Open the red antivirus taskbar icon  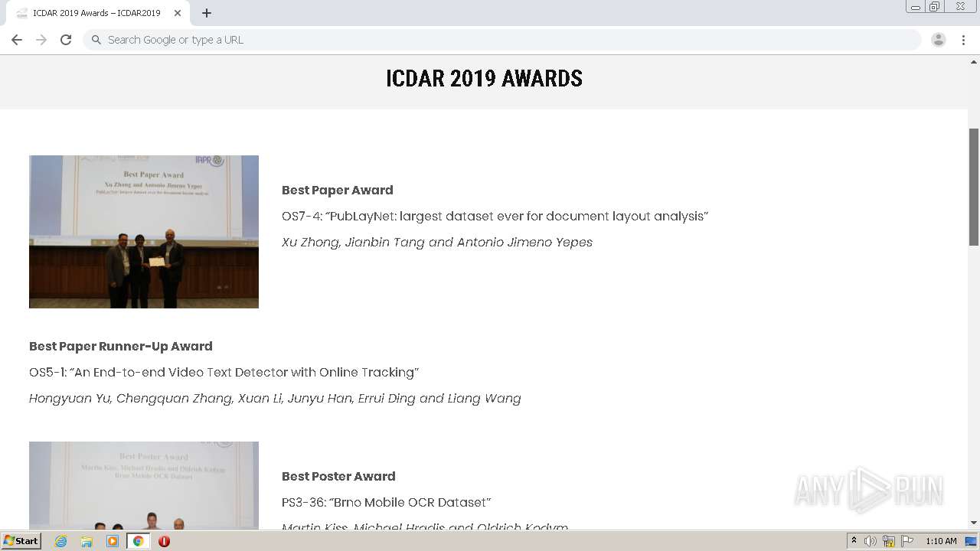(164, 541)
